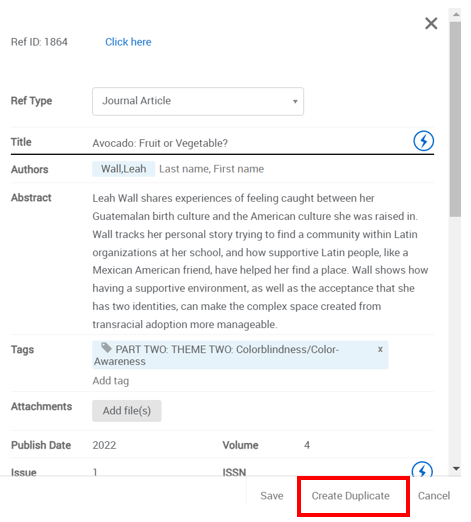The width and height of the screenshot is (471, 522).
Task: Follow the 'Click here' link
Action: point(128,42)
